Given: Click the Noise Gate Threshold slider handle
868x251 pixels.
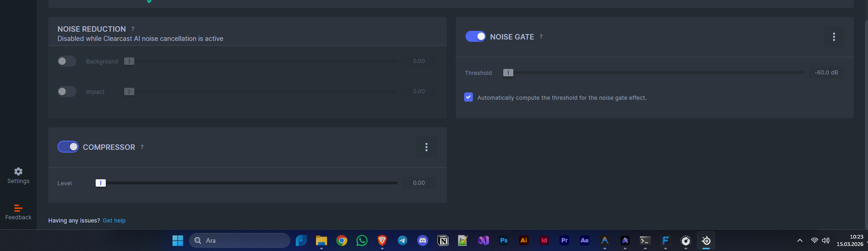Looking at the screenshot, I should coord(508,73).
